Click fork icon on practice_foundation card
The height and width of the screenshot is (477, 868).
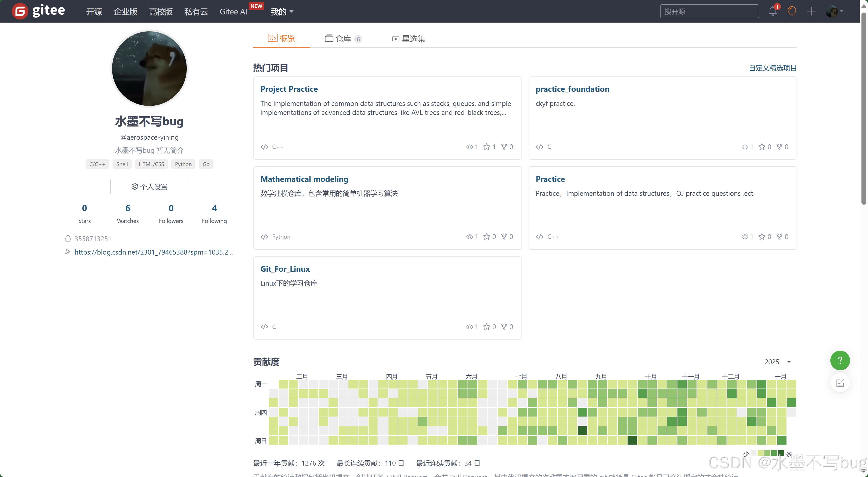(x=779, y=147)
